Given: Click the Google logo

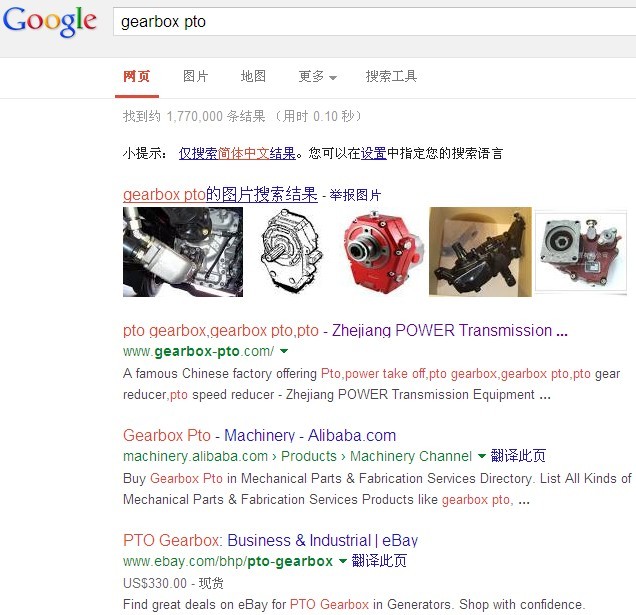Looking at the screenshot, I should coord(49,22).
